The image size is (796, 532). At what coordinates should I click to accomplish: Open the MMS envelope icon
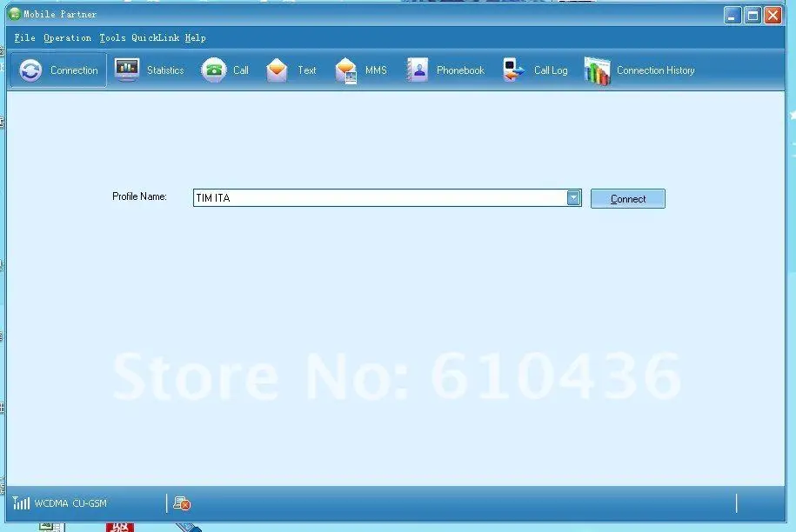tap(345, 70)
